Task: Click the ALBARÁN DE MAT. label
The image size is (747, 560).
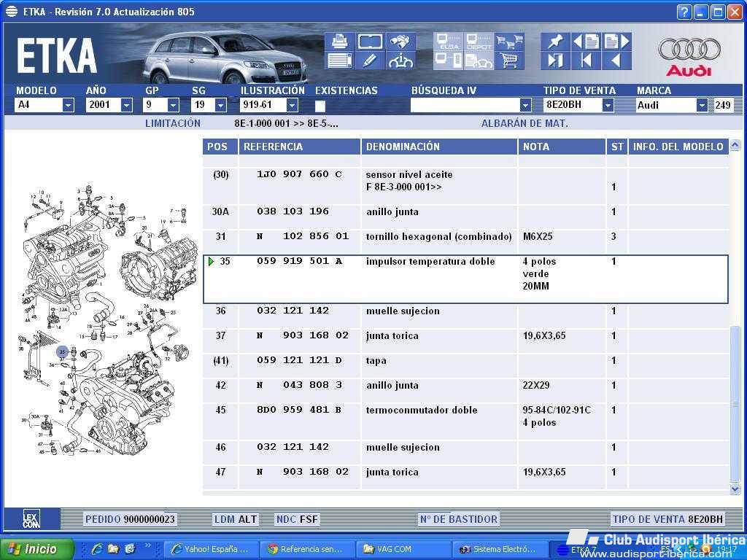Action: pyautogui.click(x=525, y=123)
